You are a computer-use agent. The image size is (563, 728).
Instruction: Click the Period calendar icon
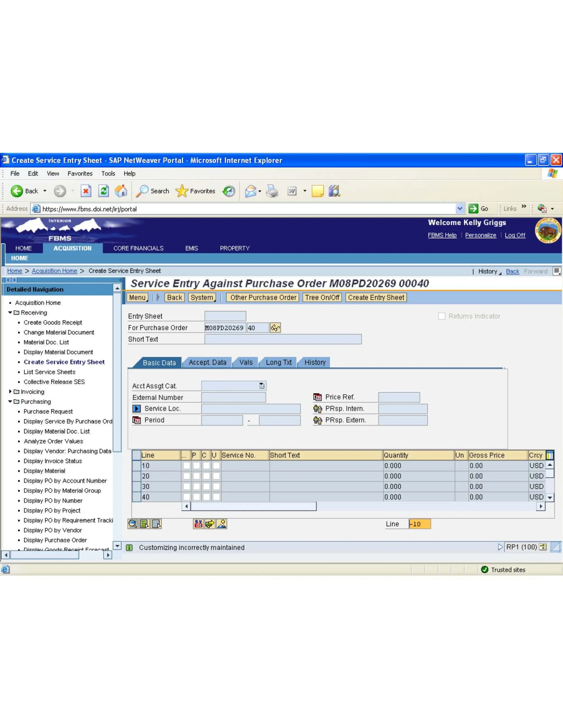(x=136, y=420)
